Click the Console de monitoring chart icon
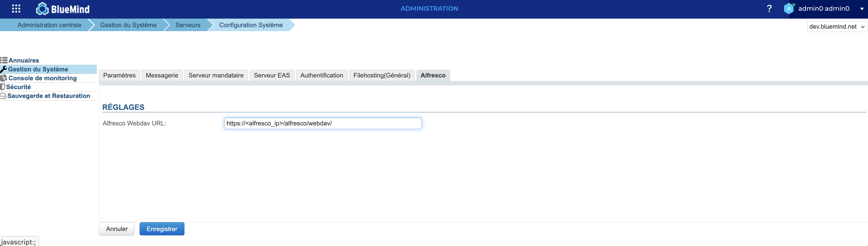This screenshot has height=246, width=868. point(4,78)
